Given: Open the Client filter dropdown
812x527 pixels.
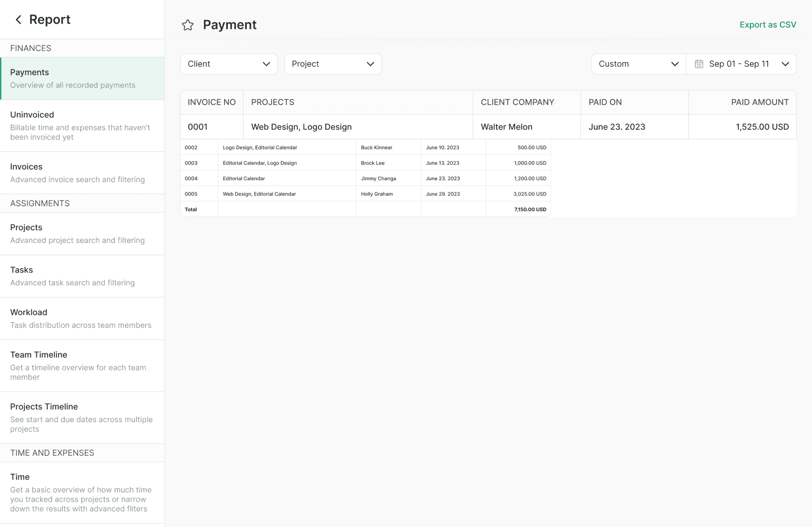Looking at the screenshot, I should click(x=229, y=64).
